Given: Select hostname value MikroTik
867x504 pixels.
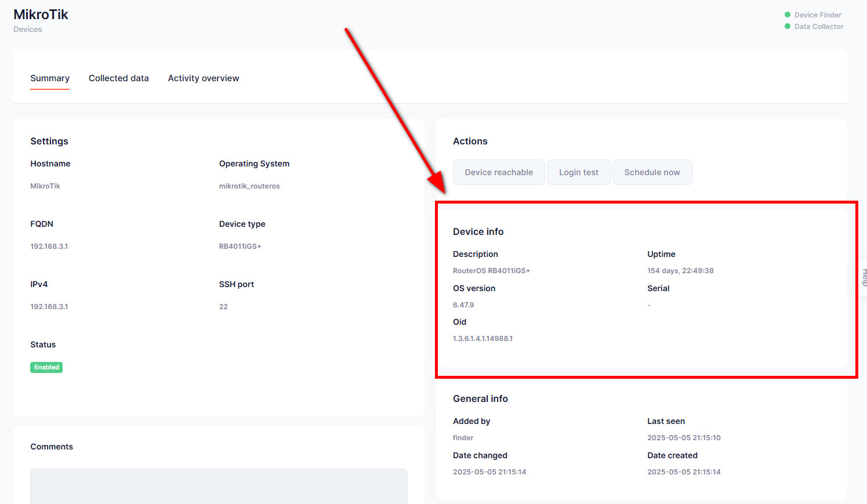Looking at the screenshot, I should pyautogui.click(x=45, y=186).
